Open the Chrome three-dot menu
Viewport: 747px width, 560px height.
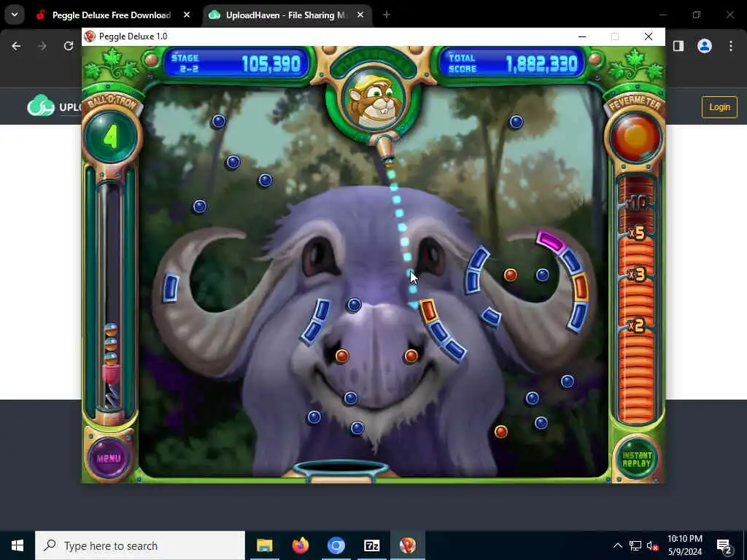point(731,46)
